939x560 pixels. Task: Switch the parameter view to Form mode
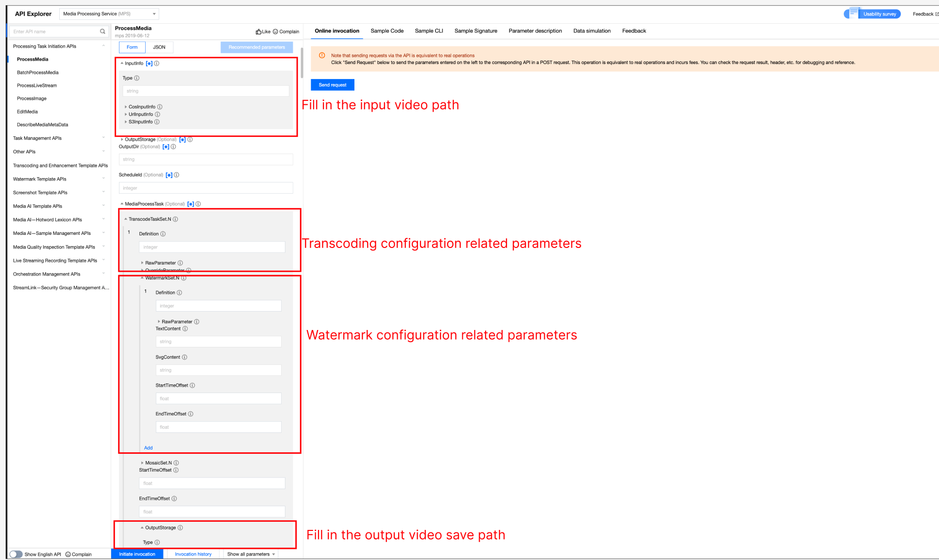coord(132,47)
